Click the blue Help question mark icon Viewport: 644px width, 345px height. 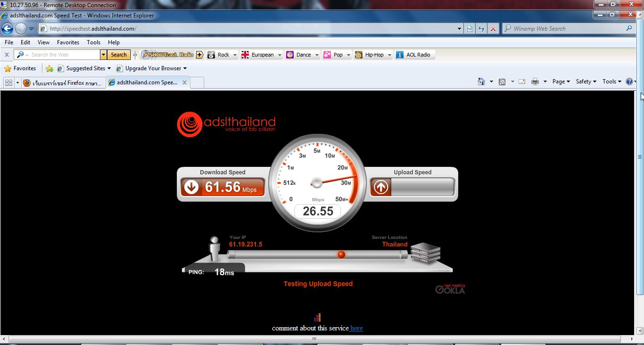tap(629, 82)
